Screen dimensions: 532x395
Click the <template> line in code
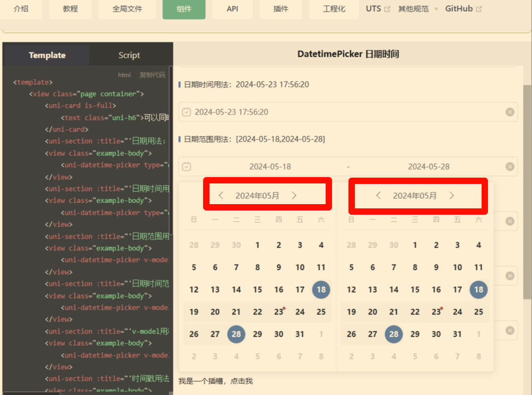point(33,82)
